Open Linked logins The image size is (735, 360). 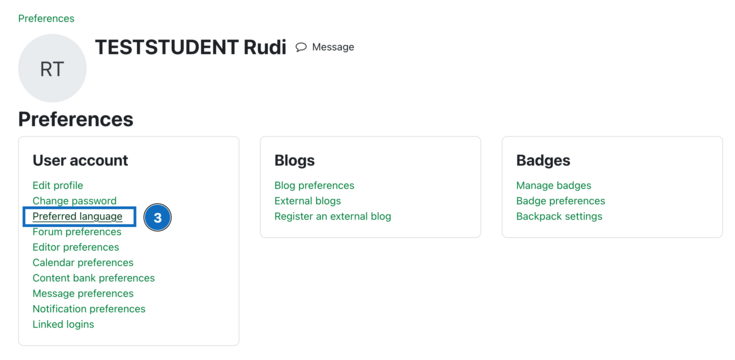63,324
